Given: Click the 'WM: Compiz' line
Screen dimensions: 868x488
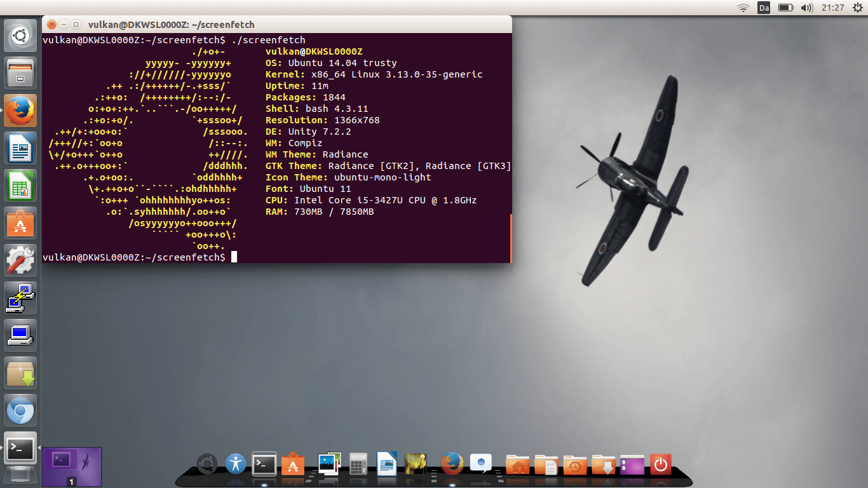Looking at the screenshot, I should (294, 143).
